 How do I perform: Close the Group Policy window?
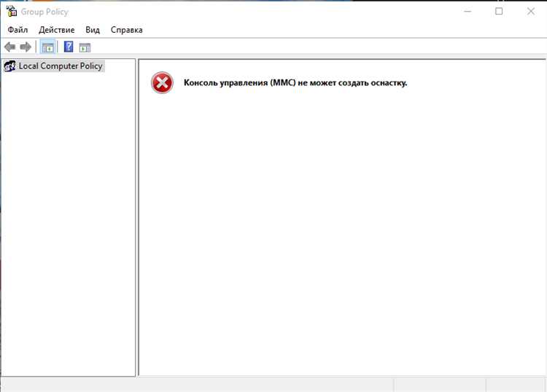(531, 12)
